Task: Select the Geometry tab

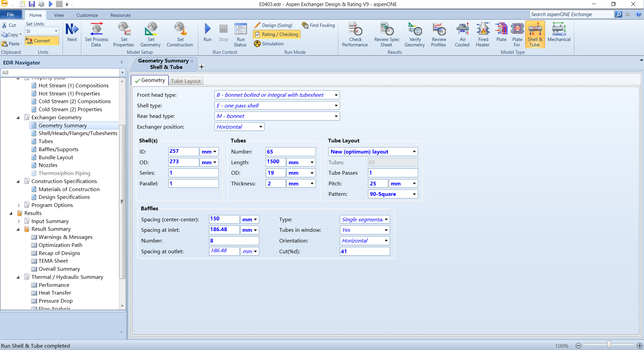Action: click(150, 80)
